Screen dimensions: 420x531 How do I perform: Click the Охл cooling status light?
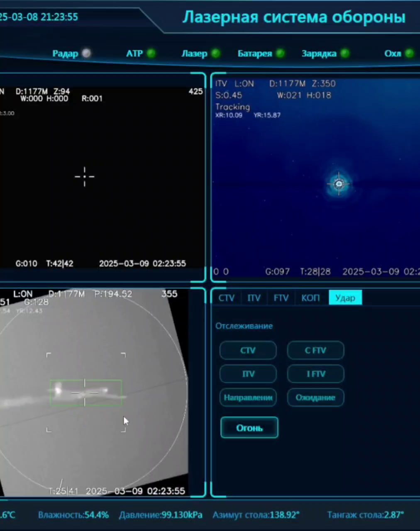pyautogui.click(x=409, y=54)
